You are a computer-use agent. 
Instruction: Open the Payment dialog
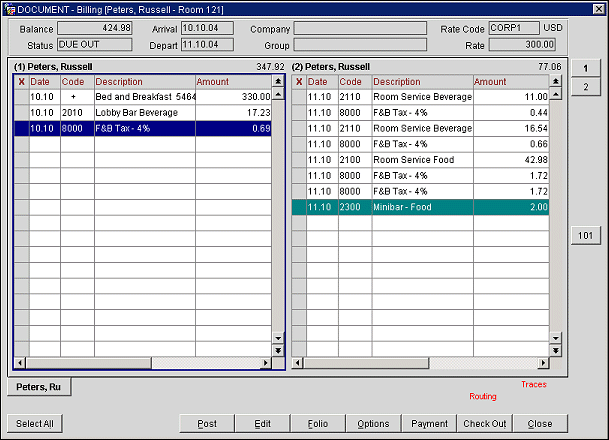click(x=430, y=423)
